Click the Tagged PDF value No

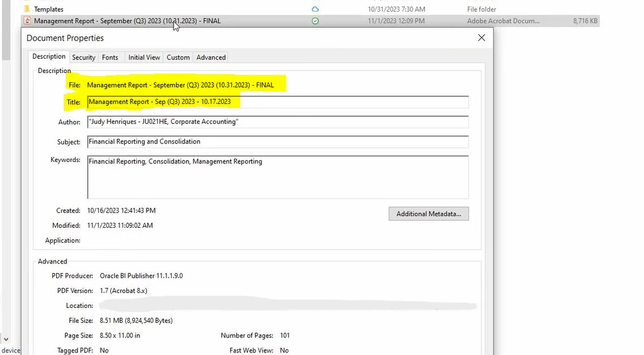pos(104,350)
